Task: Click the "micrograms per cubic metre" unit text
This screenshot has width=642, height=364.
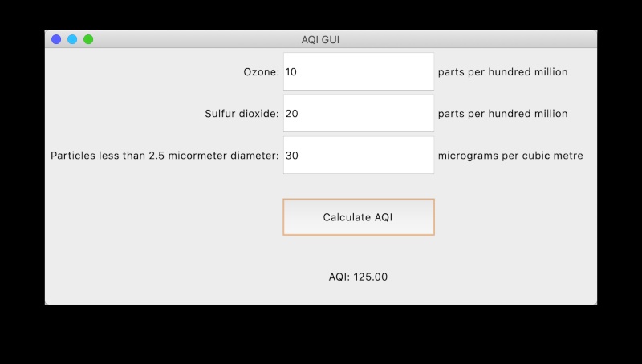Action: [x=510, y=156]
